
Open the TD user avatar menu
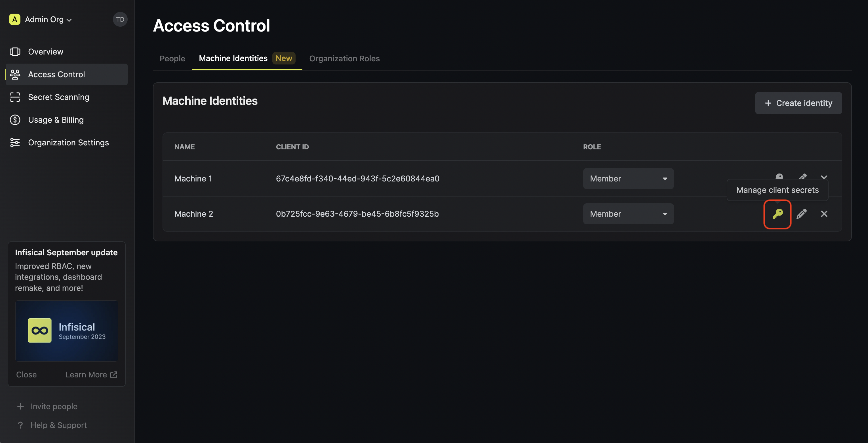pyautogui.click(x=120, y=20)
